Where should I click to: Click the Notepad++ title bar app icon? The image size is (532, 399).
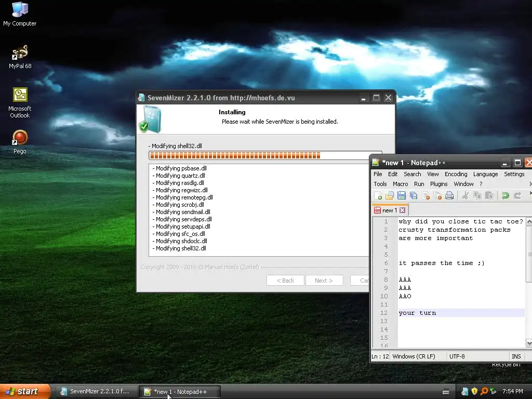tap(376, 163)
